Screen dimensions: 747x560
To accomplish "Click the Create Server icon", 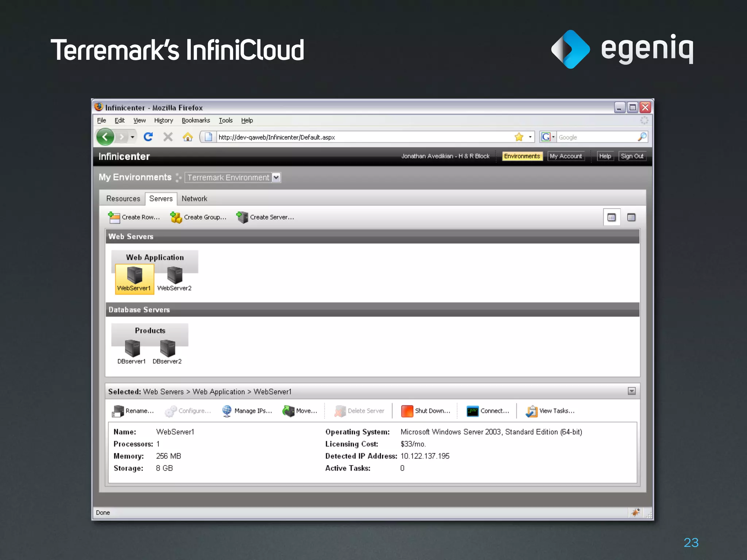I will click(x=242, y=217).
